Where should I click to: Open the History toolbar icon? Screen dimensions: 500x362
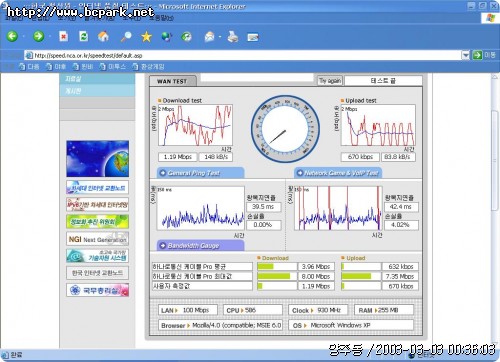(186, 36)
